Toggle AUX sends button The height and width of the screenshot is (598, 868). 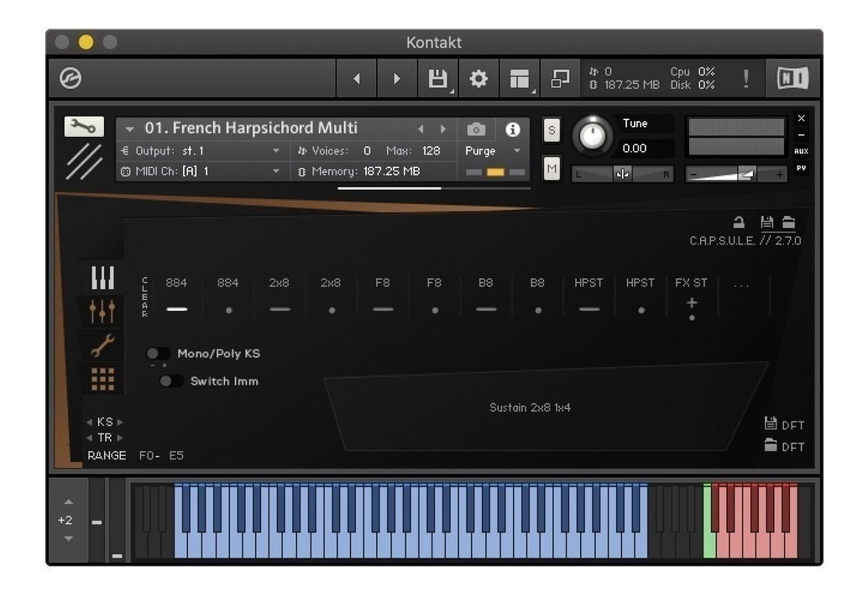[801, 151]
